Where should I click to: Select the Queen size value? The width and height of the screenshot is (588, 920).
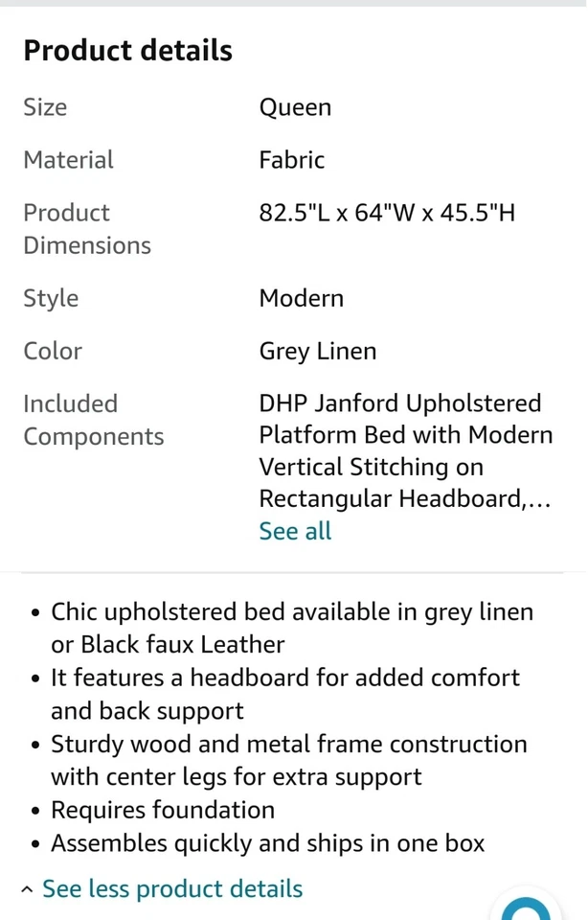295,106
